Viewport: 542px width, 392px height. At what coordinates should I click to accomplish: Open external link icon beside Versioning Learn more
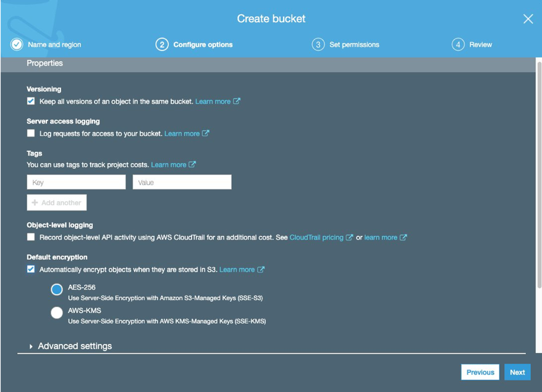[x=237, y=101]
